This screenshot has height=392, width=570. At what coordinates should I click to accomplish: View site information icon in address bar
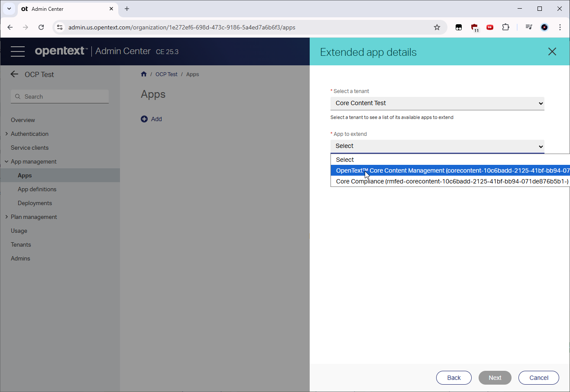point(60,27)
